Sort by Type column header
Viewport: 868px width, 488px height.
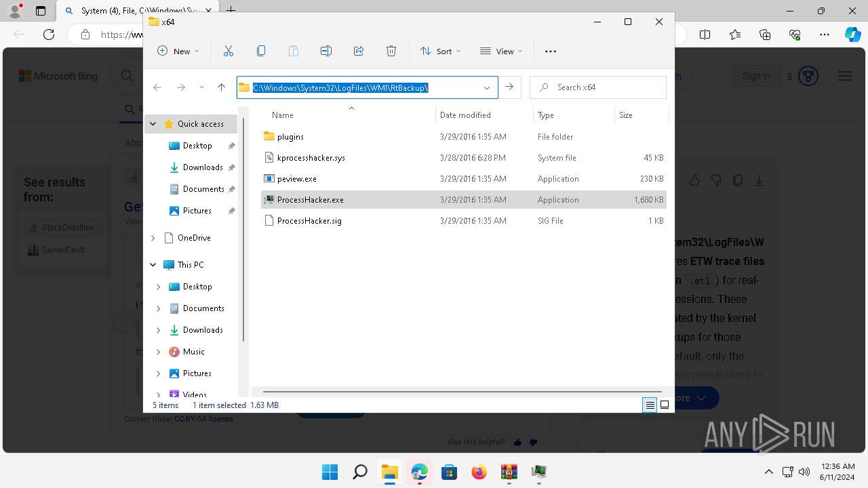click(546, 115)
